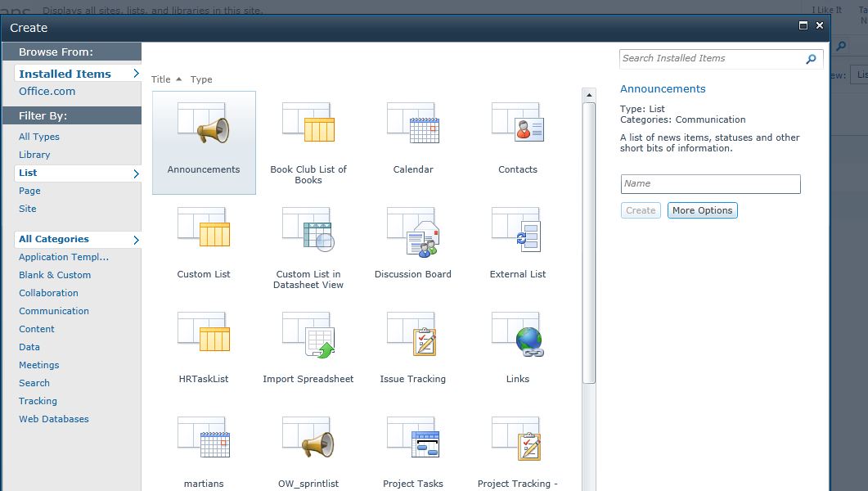
Task: Select the Discussion Board icon
Action: pos(413,232)
